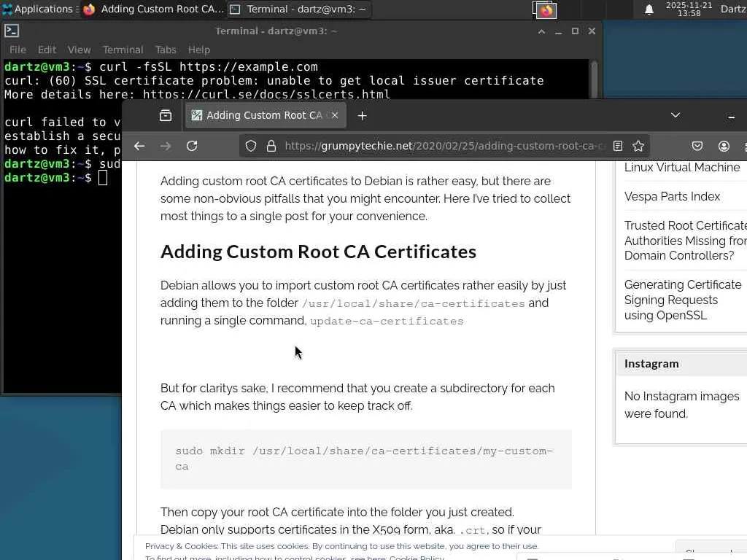
Task: Click the Instagram widget heading
Action: pos(651,364)
